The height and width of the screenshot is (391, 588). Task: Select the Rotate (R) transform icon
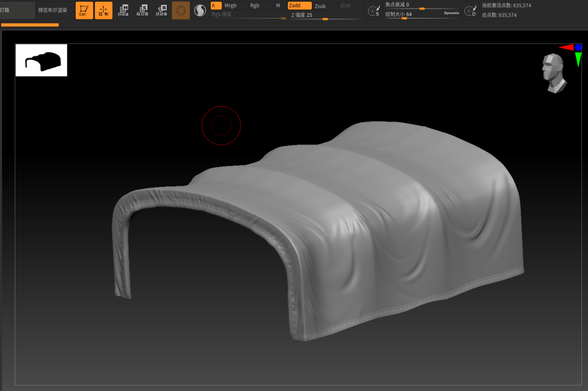(x=162, y=10)
